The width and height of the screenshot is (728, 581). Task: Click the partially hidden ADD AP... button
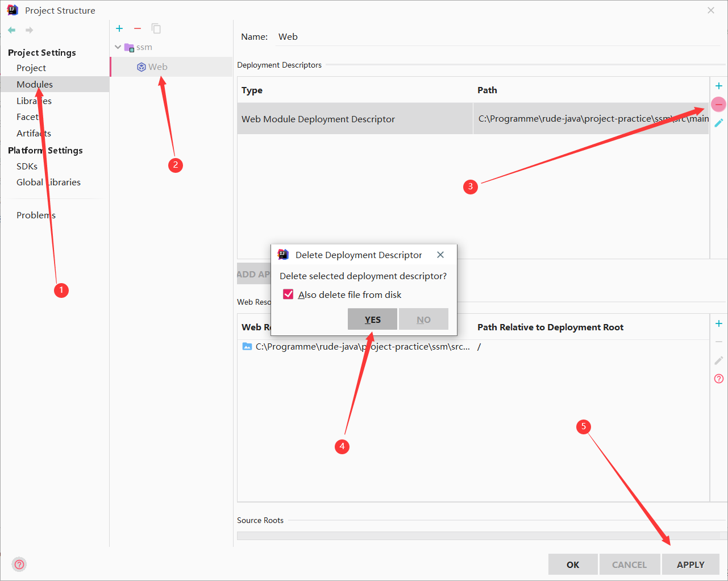point(253,274)
